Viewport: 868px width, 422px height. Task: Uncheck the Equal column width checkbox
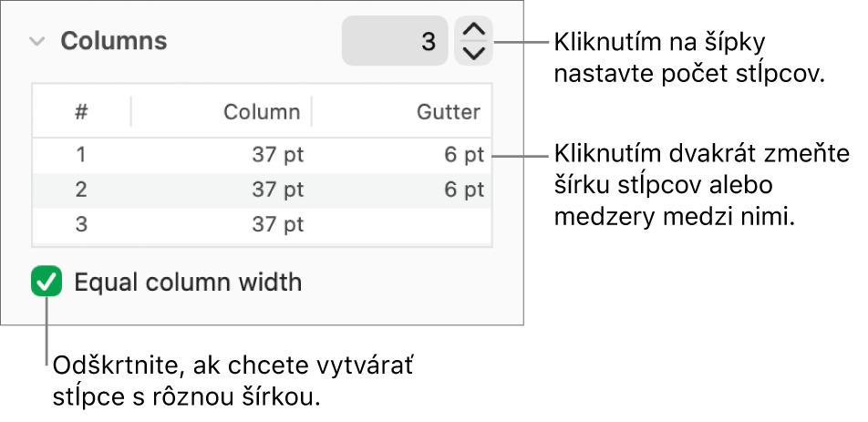[46, 282]
